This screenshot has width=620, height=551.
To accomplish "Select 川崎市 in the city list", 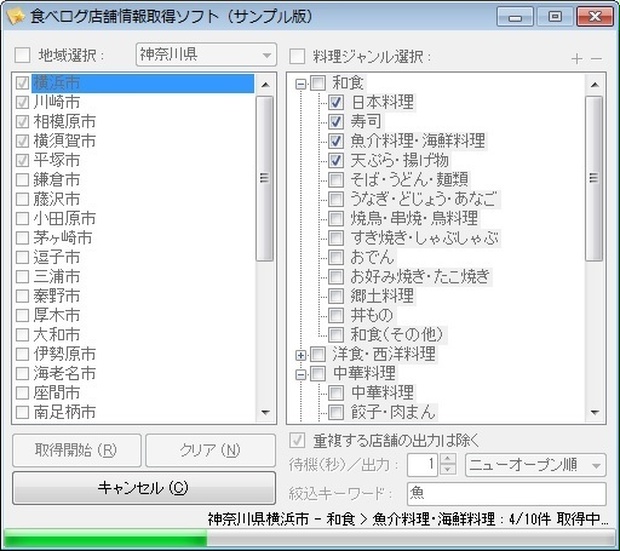I will point(57,102).
